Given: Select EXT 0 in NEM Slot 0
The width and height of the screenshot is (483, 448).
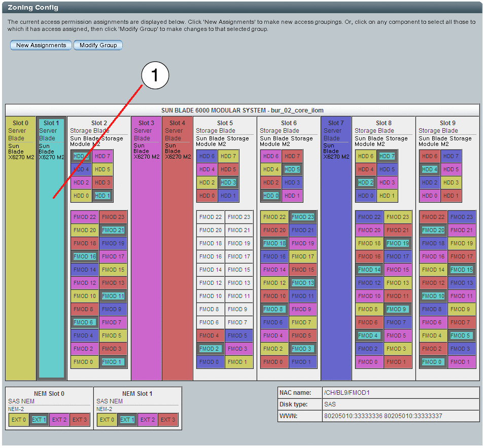Looking at the screenshot, I should pos(19,420).
